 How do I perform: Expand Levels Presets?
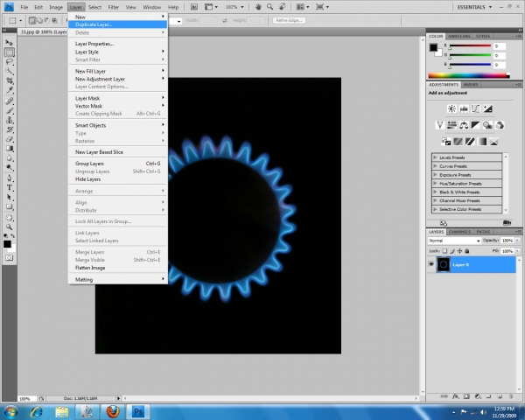point(467,157)
